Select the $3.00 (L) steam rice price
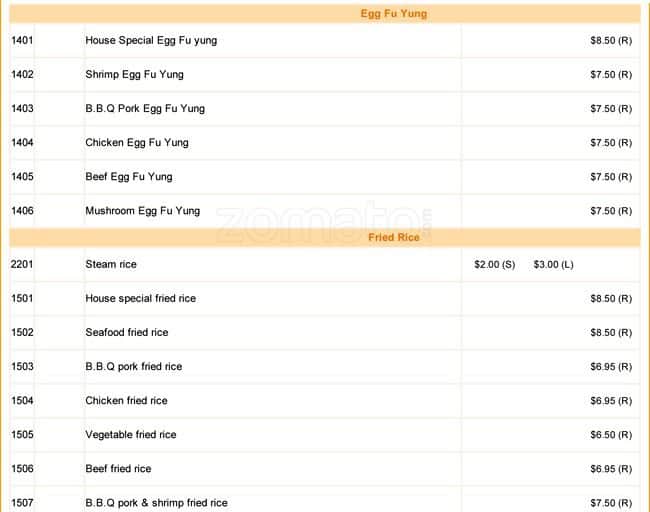 (x=554, y=265)
